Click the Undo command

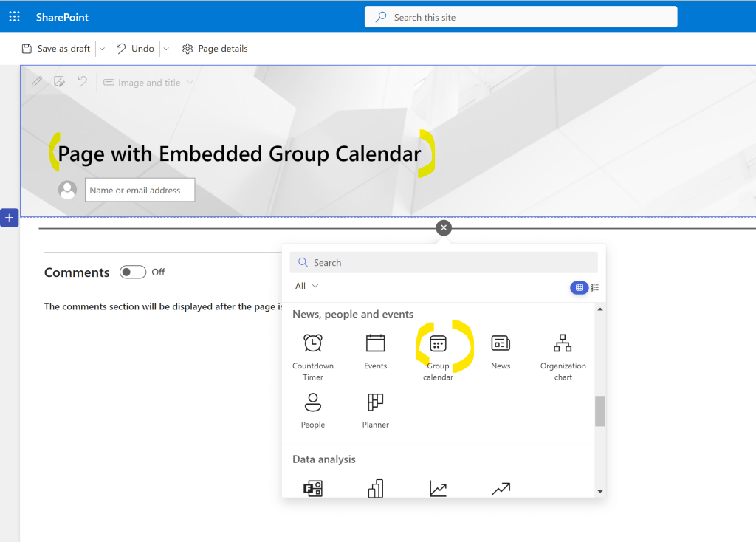[135, 49]
